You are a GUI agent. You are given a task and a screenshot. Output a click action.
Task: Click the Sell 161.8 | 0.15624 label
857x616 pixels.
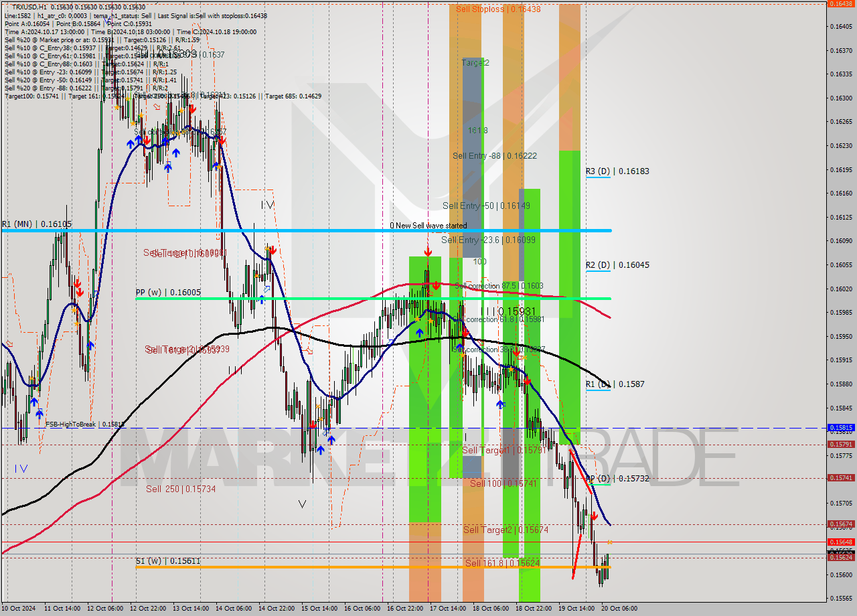click(502, 563)
